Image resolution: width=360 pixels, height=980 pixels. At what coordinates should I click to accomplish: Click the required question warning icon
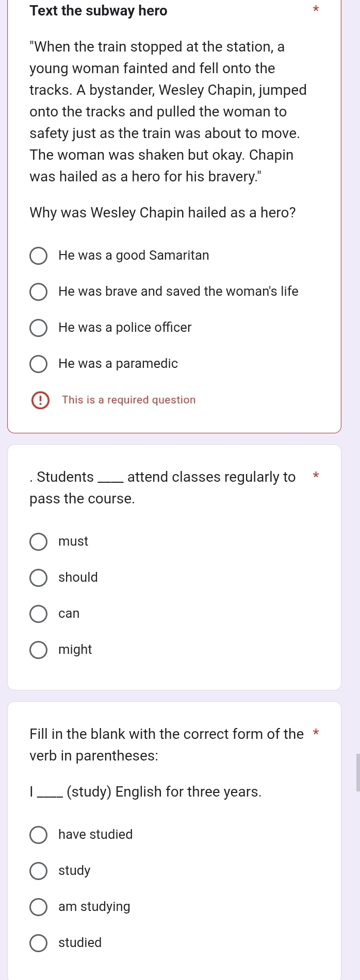pyautogui.click(x=40, y=400)
